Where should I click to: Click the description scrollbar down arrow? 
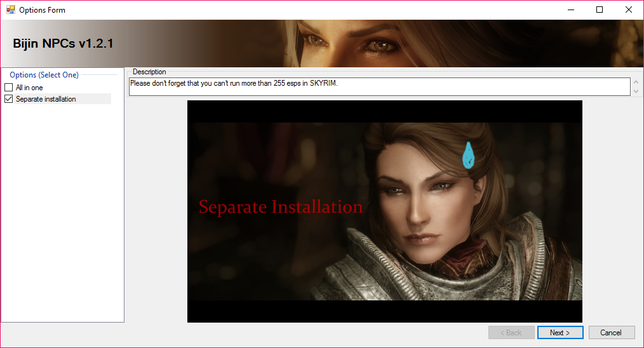[x=636, y=91]
